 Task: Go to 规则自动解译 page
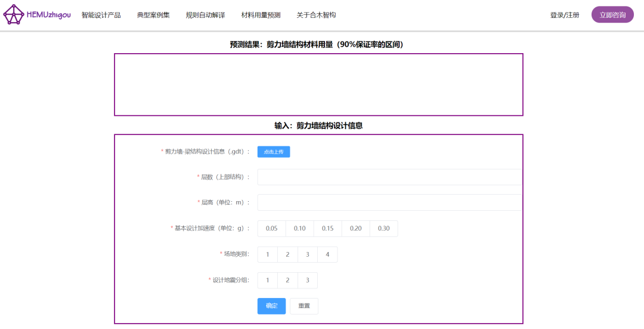tap(205, 15)
